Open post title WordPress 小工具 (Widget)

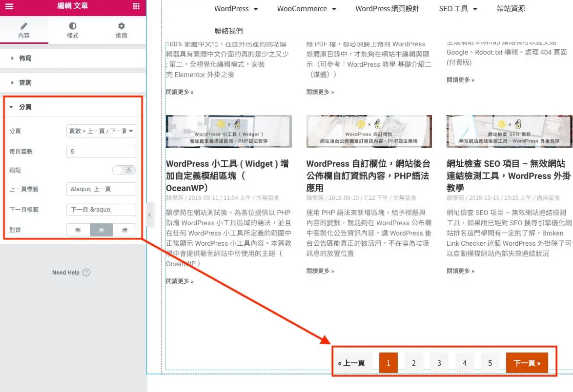[x=227, y=176]
